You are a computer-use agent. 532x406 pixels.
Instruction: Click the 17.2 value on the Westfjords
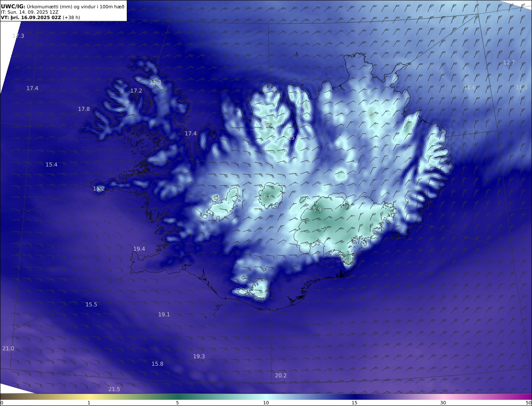pos(136,90)
